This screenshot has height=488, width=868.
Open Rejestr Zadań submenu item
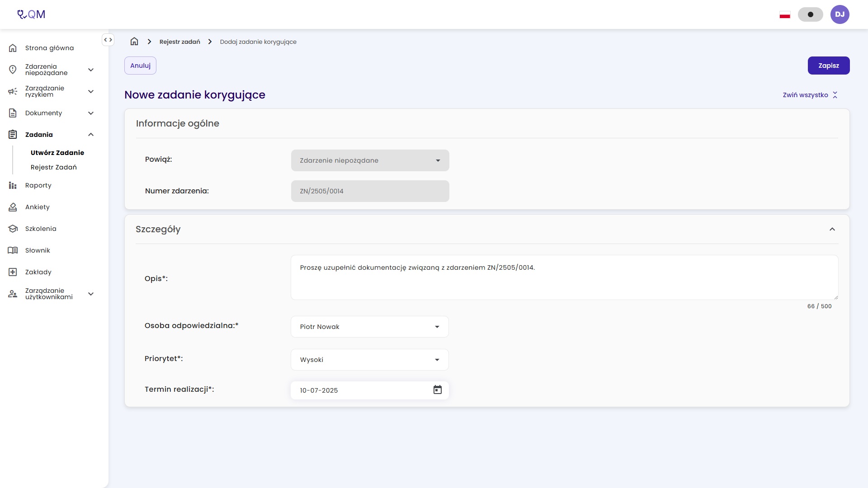coord(54,167)
